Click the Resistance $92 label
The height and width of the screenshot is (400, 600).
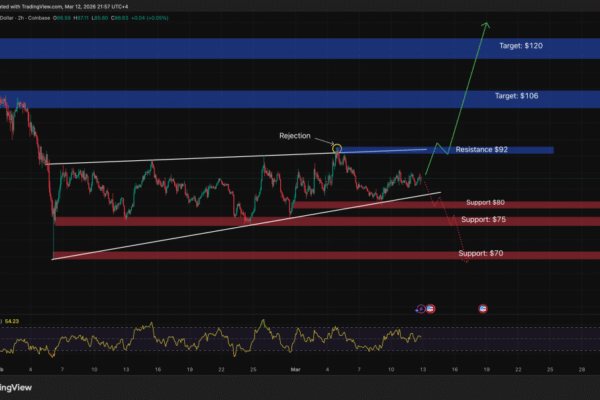[482, 150]
